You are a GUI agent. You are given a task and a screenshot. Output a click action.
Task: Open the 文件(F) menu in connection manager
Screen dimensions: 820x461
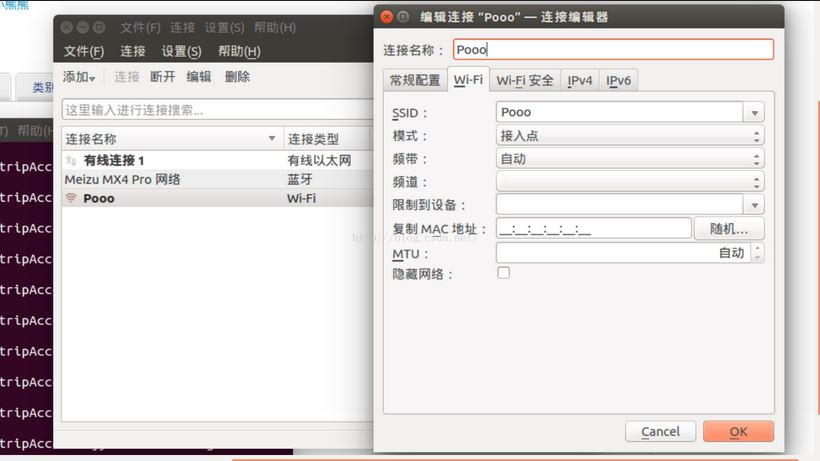point(84,51)
